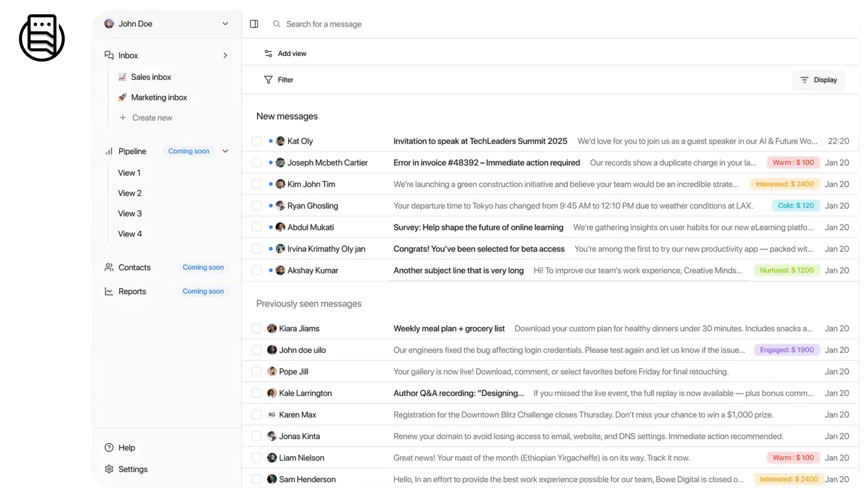
Task: Click the Reports line chart icon
Action: [109, 291]
